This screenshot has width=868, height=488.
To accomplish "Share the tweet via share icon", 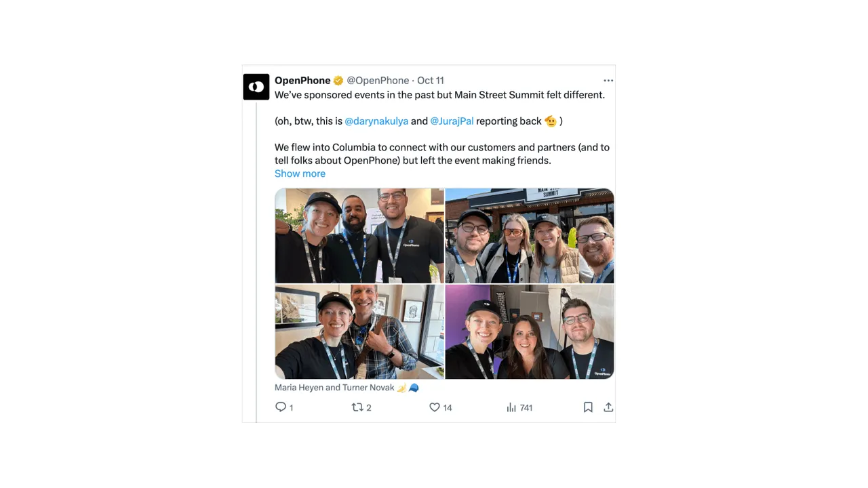I will coord(608,407).
